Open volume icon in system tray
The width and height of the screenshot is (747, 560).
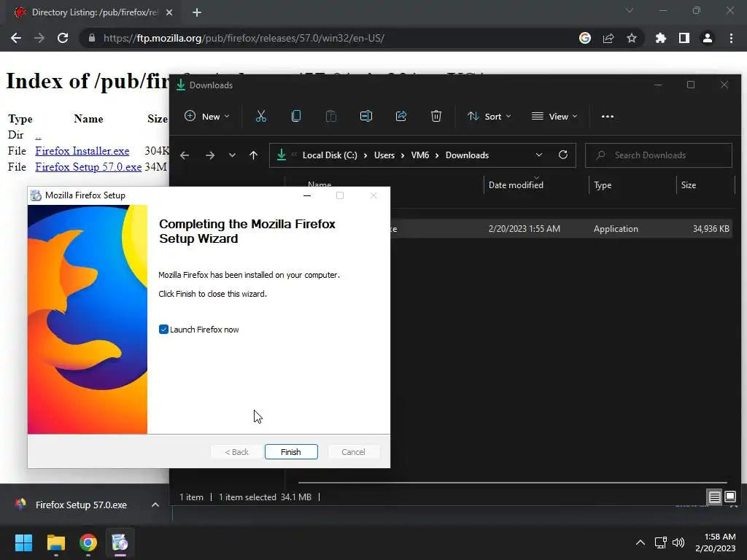click(x=678, y=542)
